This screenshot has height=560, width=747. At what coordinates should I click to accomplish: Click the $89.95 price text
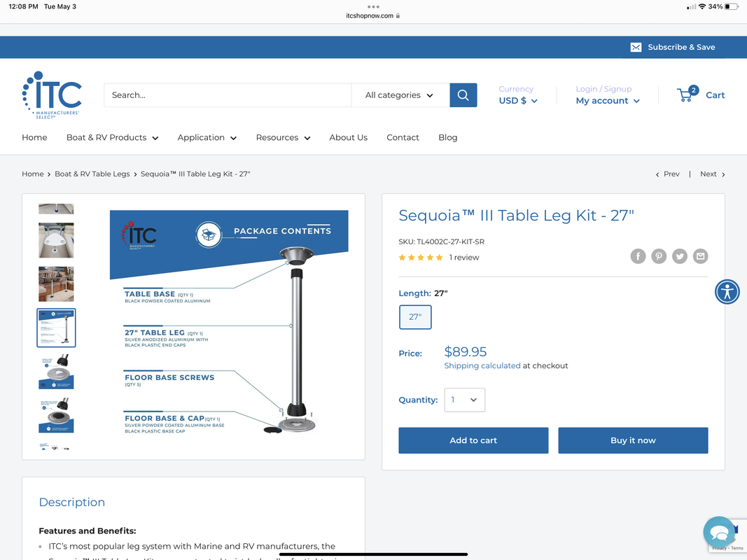[466, 352]
